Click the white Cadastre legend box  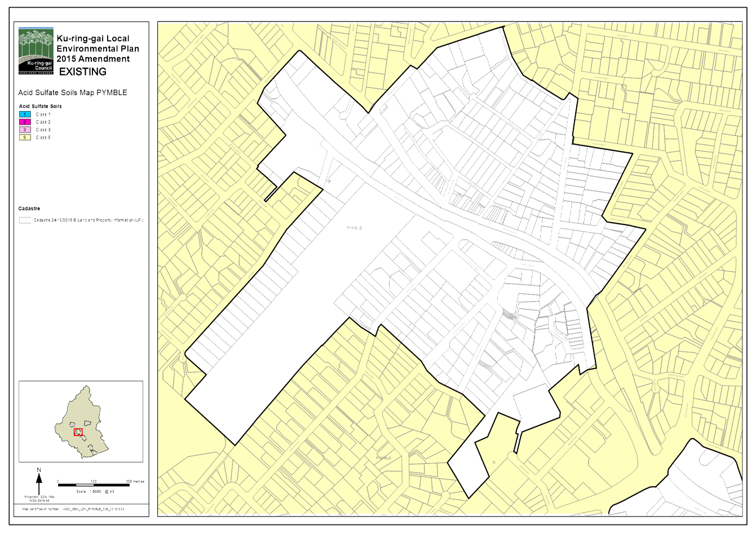coord(25,220)
